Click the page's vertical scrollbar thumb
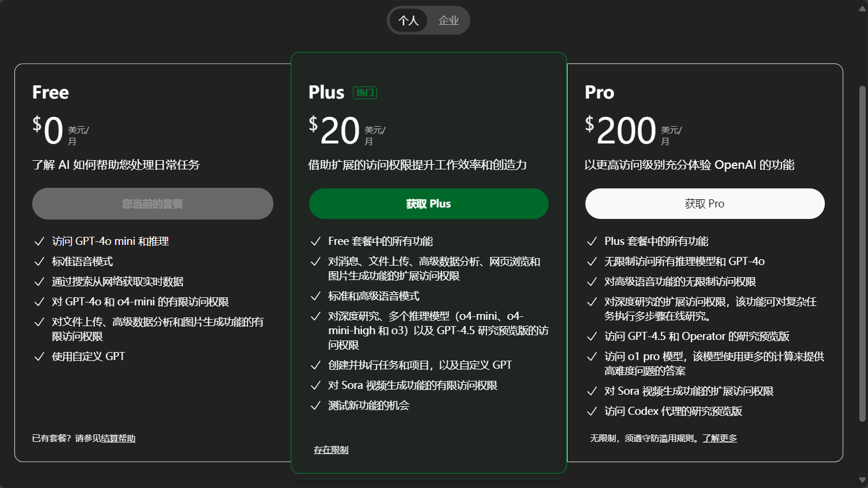Viewport: 868px width, 488px height. (x=862, y=254)
